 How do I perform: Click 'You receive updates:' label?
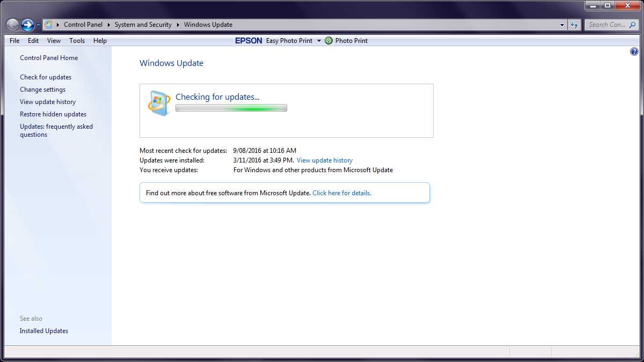click(169, 170)
